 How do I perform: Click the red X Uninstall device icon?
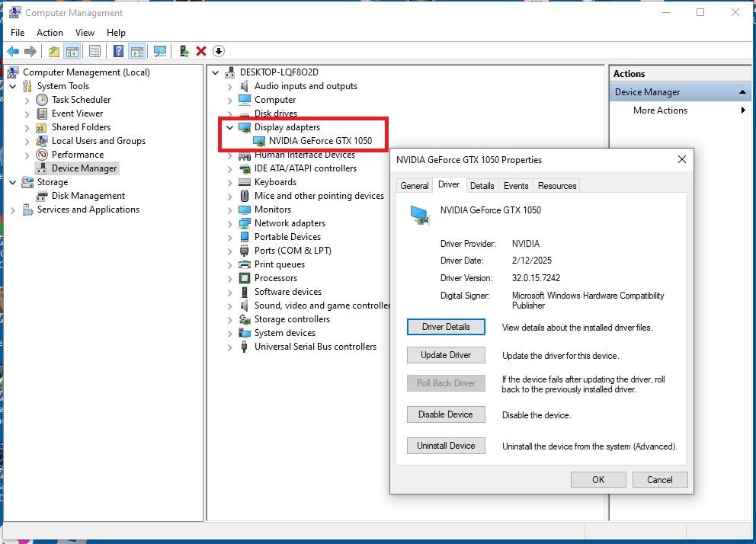pos(201,51)
